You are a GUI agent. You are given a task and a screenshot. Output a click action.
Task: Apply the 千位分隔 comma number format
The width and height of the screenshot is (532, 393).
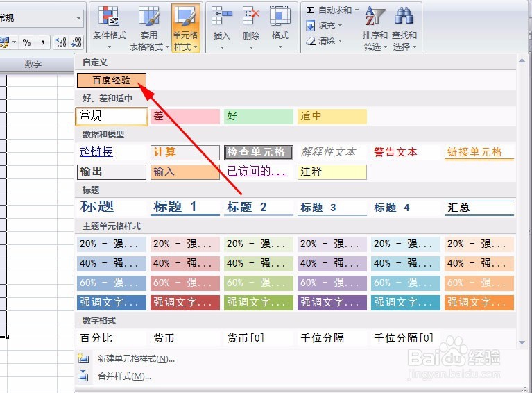332,338
